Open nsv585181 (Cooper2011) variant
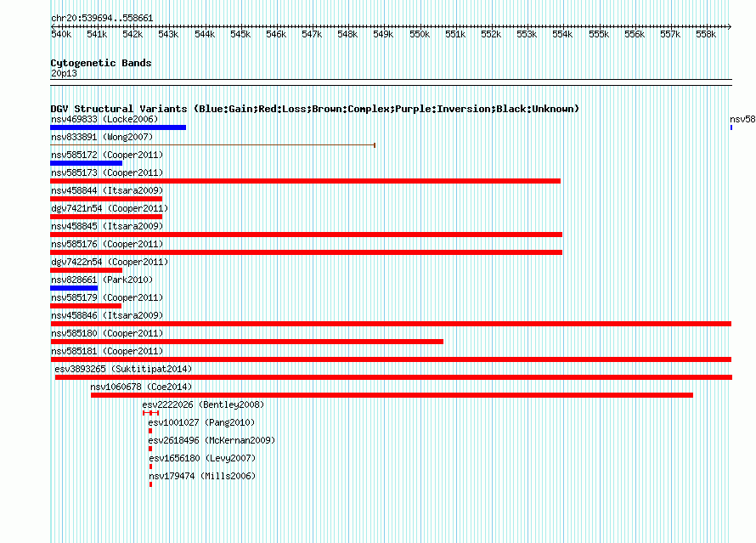 click(107, 351)
